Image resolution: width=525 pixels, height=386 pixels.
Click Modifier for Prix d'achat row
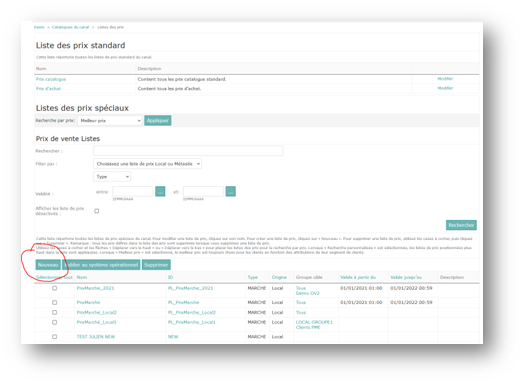coord(445,88)
